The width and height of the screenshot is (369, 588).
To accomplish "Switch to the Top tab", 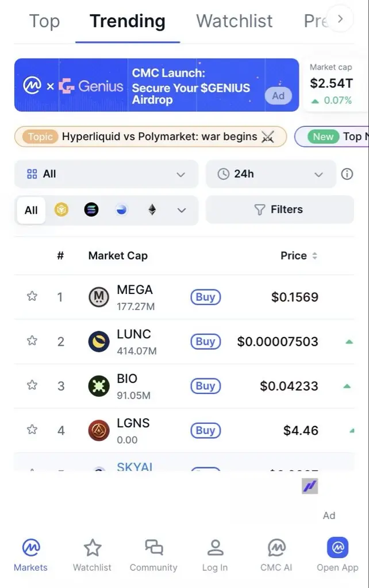I will click(44, 21).
